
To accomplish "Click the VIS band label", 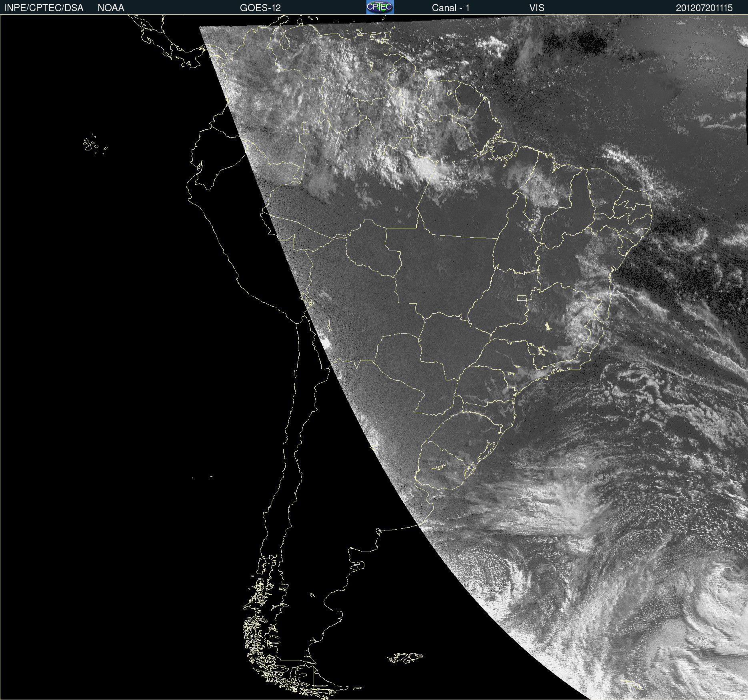I will tap(537, 8).
